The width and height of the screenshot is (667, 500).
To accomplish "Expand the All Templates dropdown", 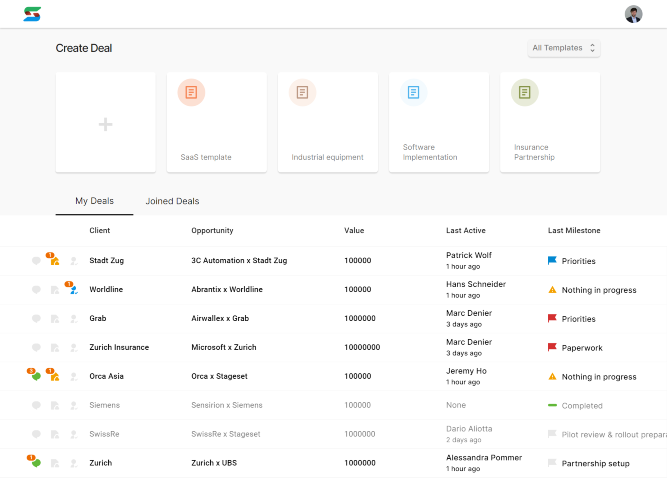I will [564, 48].
